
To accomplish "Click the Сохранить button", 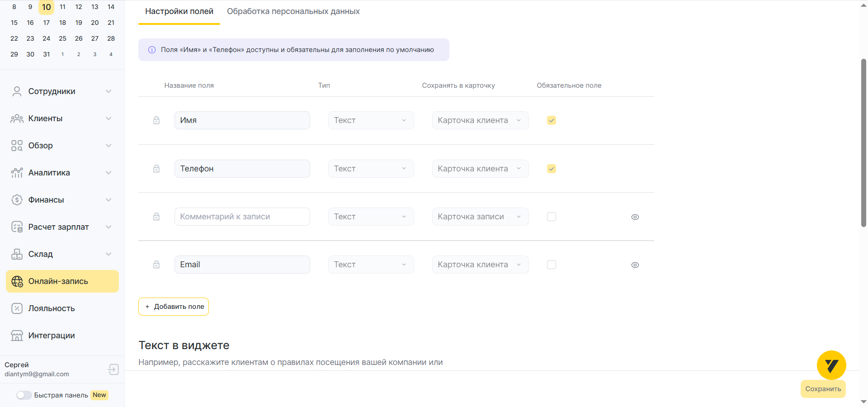I will point(823,389).
